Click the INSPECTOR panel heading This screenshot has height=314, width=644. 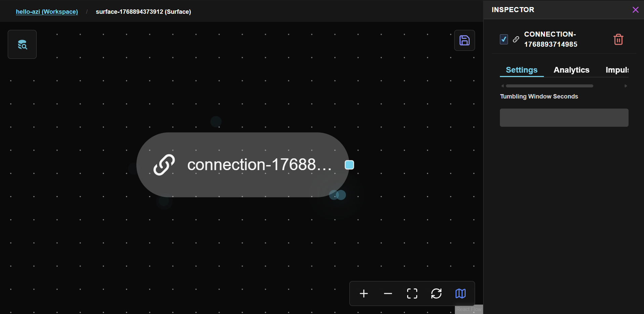[513, 10]
